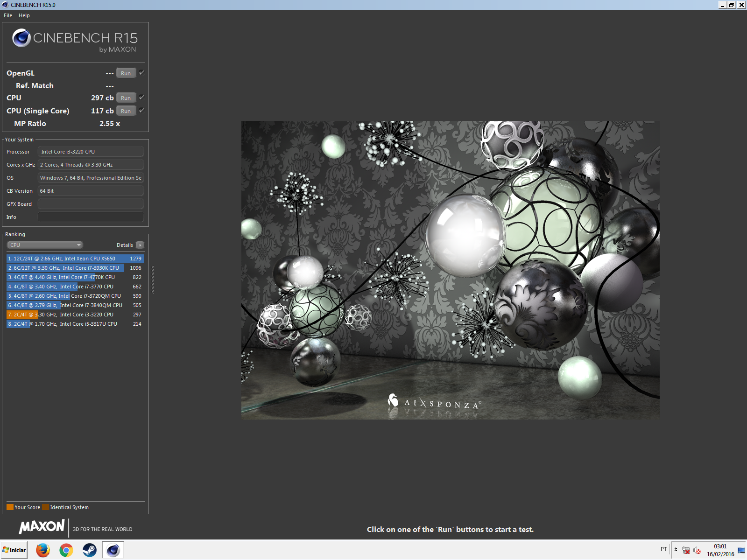Click the MP Ratio 2.55 x value
Screen dimensions: 747x560
(110, 124)
